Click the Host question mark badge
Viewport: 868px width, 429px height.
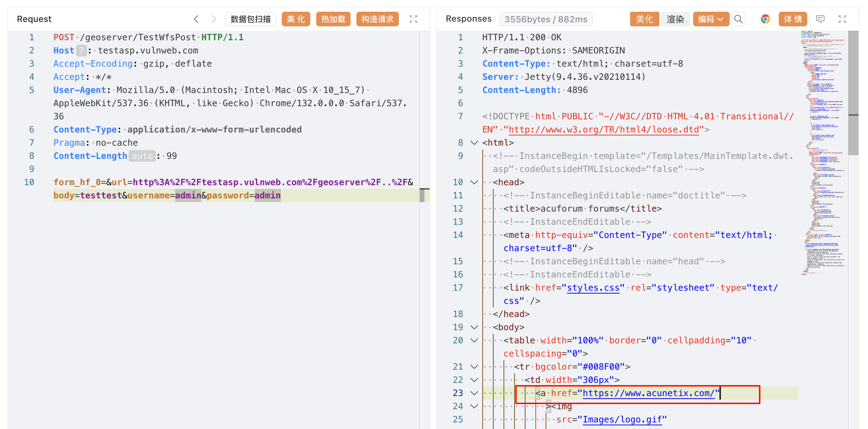point(82,51)
